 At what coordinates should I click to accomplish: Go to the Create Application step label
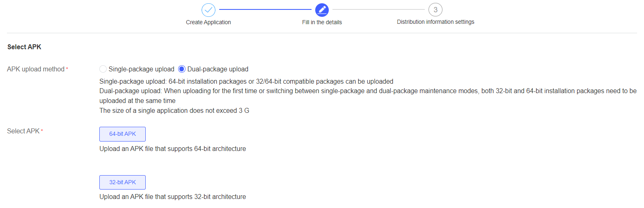point(209,22)
